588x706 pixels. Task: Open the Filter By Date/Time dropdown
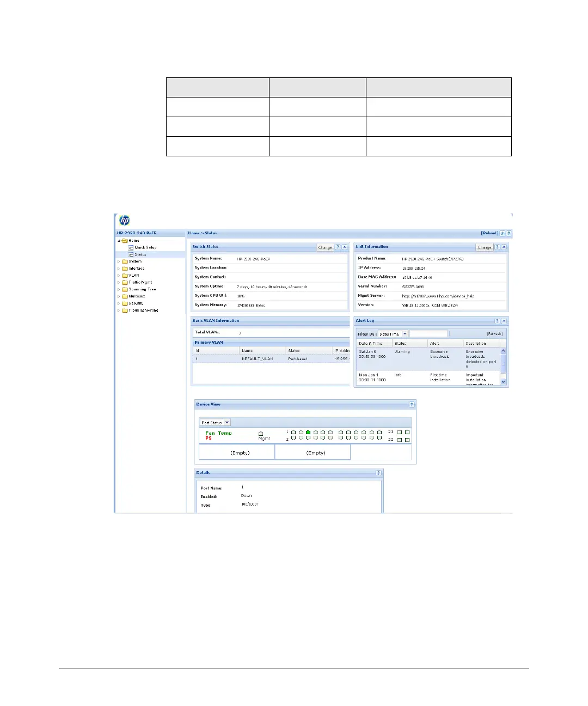(405, 334)
